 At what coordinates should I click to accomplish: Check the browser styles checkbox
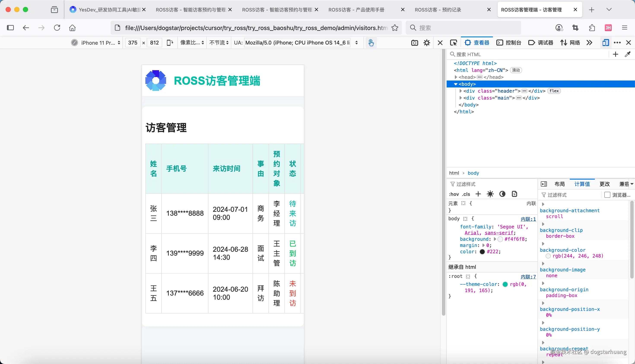click(607, 195)
